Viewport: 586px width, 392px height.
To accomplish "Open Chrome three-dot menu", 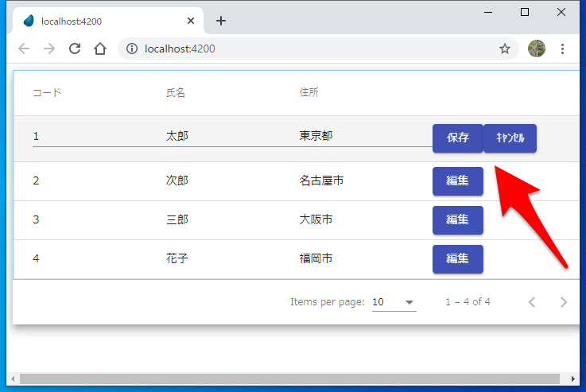I will (562, 49).
